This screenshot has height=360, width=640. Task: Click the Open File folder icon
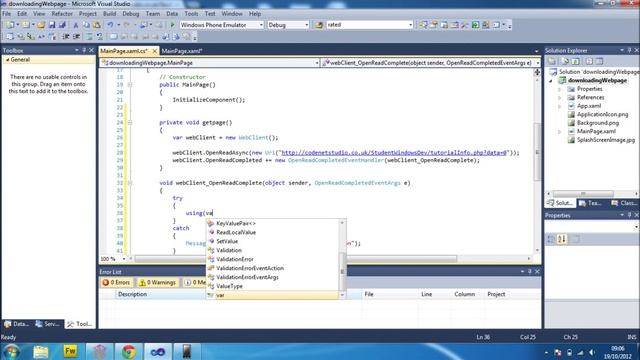41,25
